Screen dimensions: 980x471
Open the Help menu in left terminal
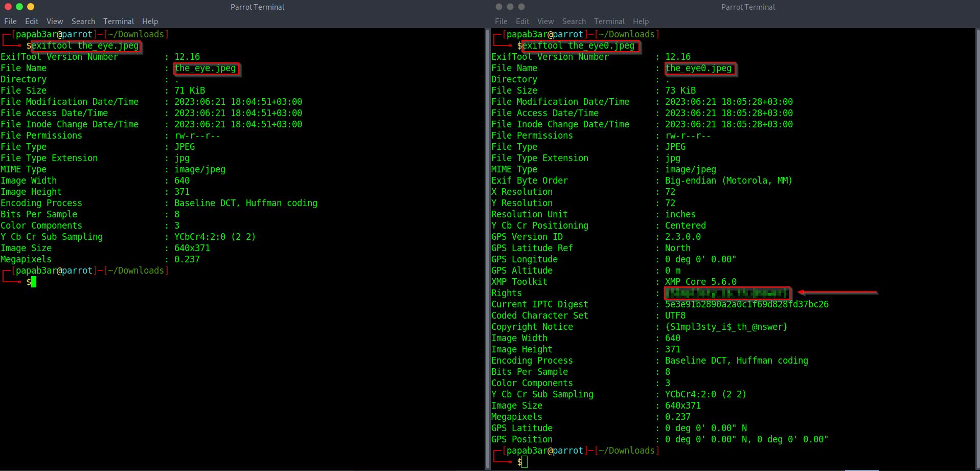coord(150,21)
